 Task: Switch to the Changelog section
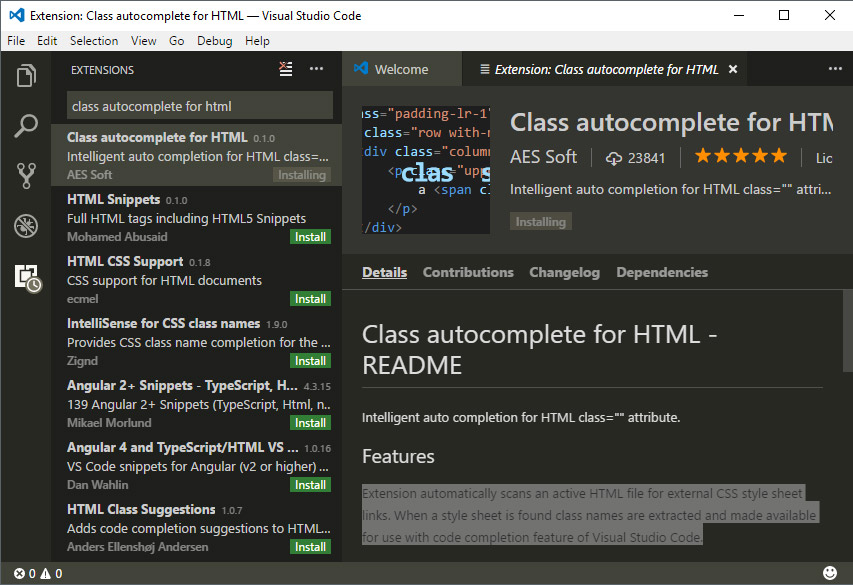pyautogui.click(x=564, y=272)
